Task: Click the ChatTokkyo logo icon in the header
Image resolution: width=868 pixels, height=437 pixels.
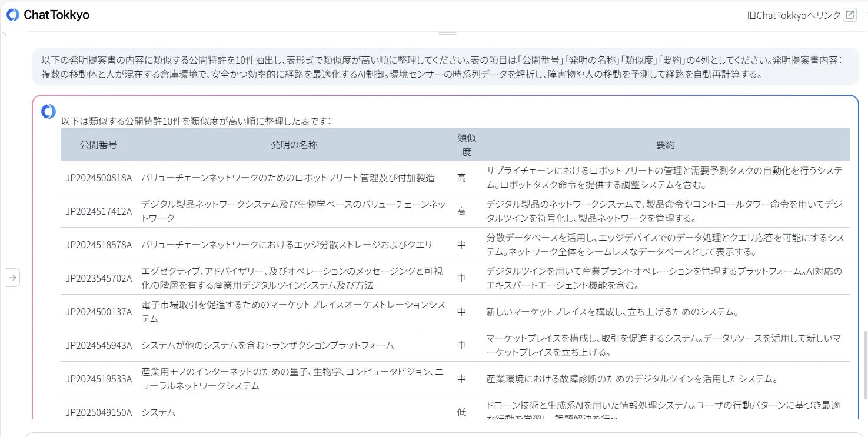Action: [12, 14]
